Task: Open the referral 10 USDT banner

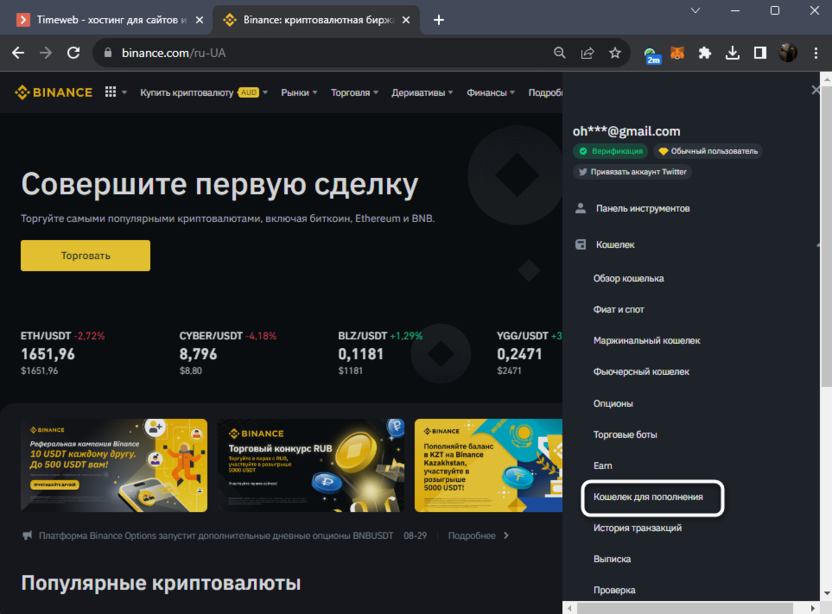Action: [x=114, y=465]
